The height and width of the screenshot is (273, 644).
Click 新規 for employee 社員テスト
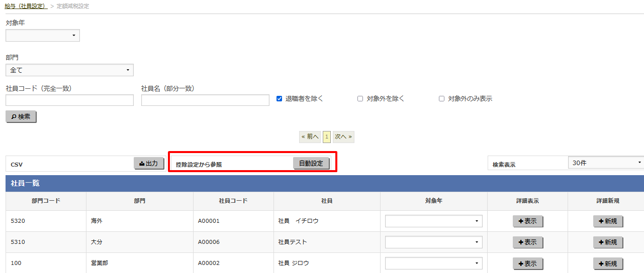click(608, 242)
